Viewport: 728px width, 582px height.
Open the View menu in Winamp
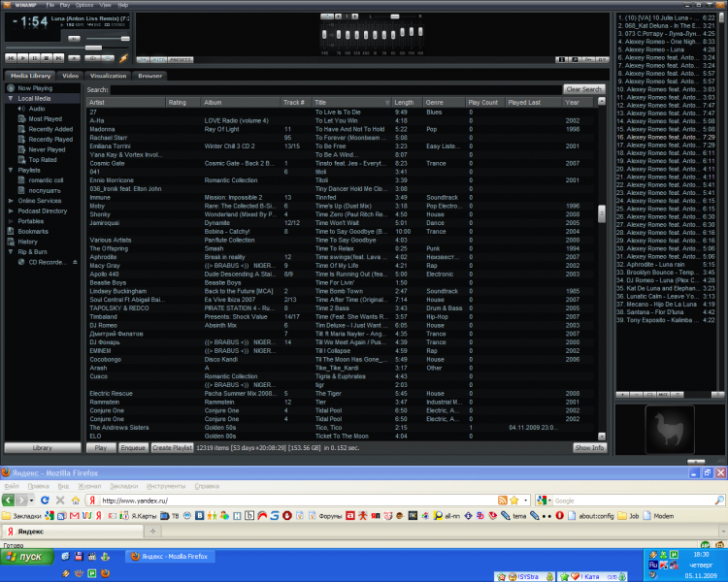point(105,5)
